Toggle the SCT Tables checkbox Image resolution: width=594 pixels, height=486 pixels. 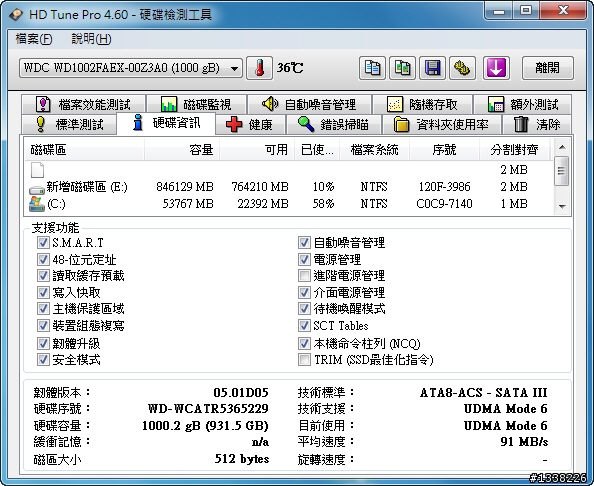[304, 325]
